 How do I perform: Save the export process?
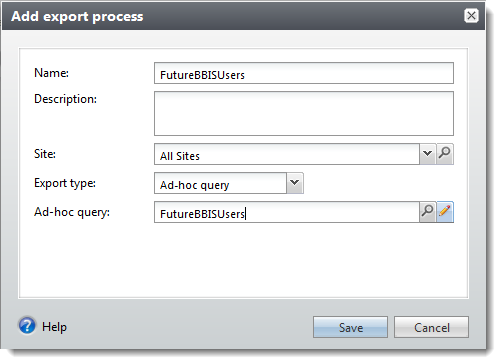click(x=350, y=327)
